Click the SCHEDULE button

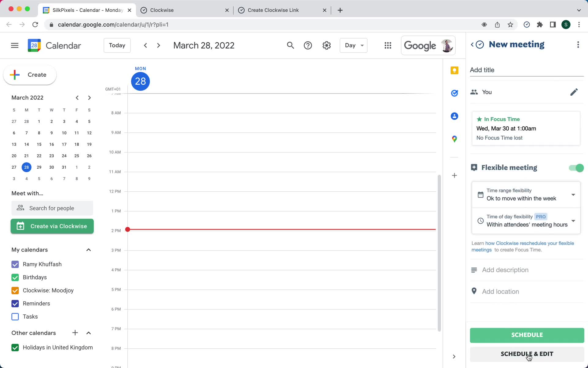527,335
